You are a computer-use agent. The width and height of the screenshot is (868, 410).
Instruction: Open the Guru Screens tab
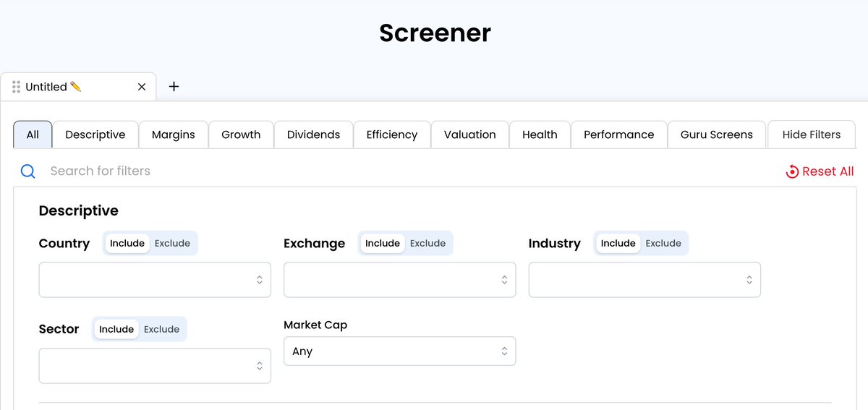coord(716,134)
